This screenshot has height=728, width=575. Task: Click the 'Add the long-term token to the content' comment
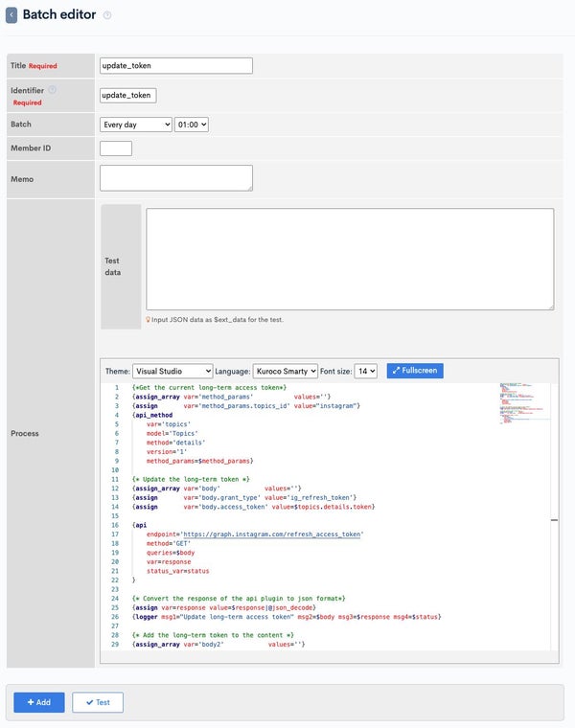213,635
